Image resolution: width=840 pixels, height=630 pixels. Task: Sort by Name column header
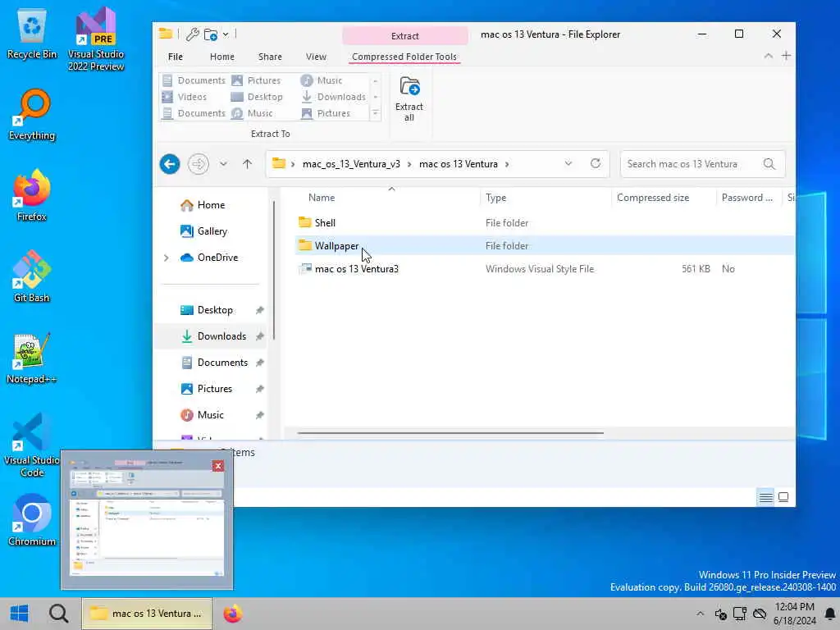click(322, 198)
